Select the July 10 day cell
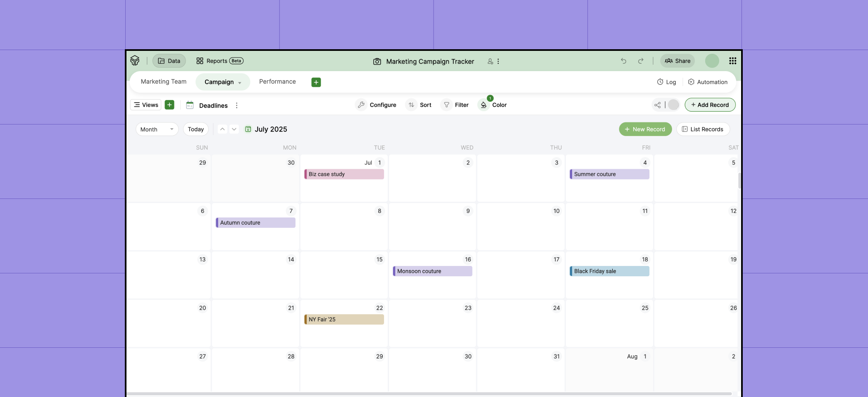Image resolution: width=868 pixels, height=397 pixels. pos(521,227)
